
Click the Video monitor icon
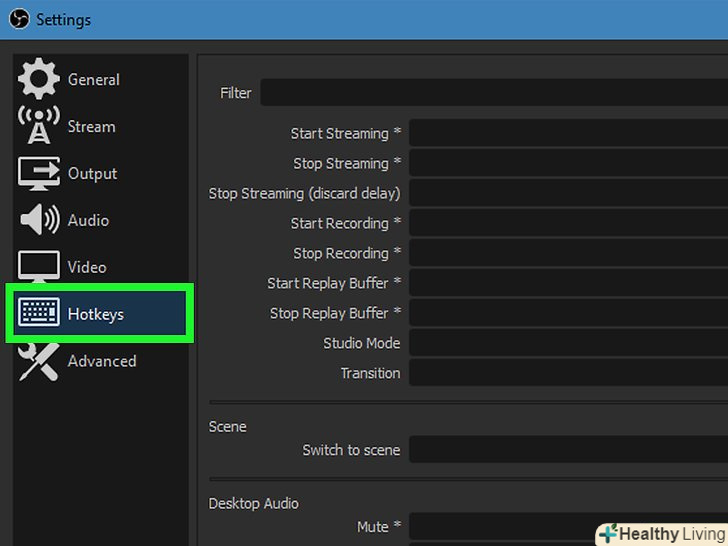point(39,266)
